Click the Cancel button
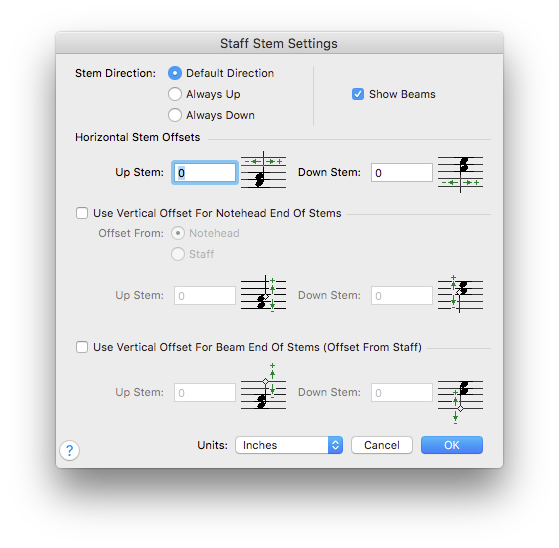 (382, 445)
